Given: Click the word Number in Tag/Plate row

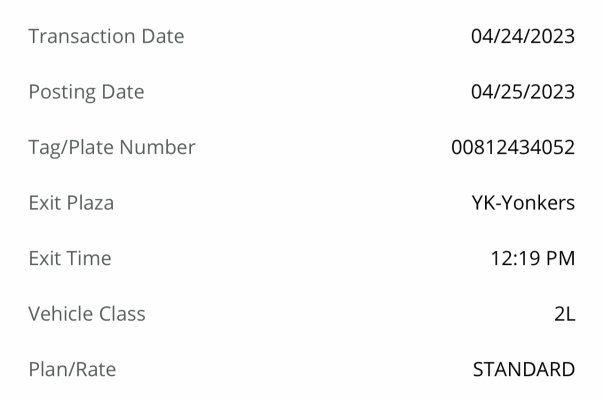Looking at the screenshot, I should tap(158, 147).
